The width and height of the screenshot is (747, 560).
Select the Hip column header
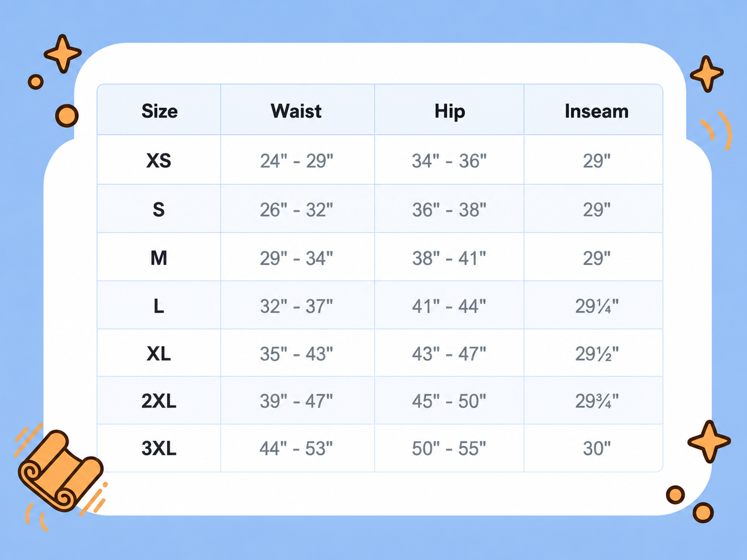click(x=450, y=112)
